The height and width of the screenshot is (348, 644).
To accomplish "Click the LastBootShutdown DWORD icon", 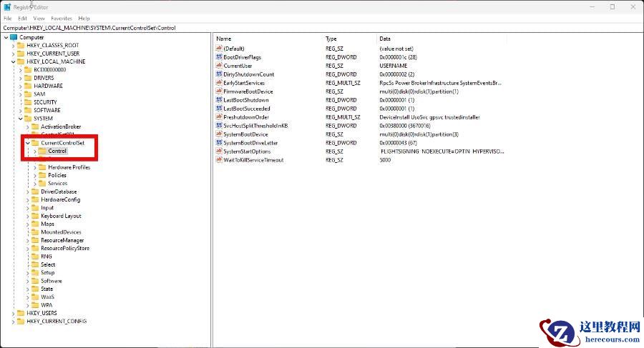I will coord(219,100).
